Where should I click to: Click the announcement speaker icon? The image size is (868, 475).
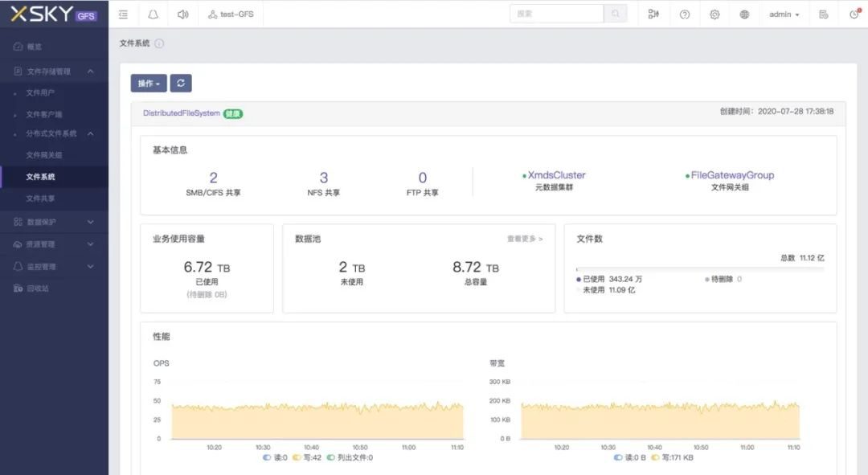[182, 14]
